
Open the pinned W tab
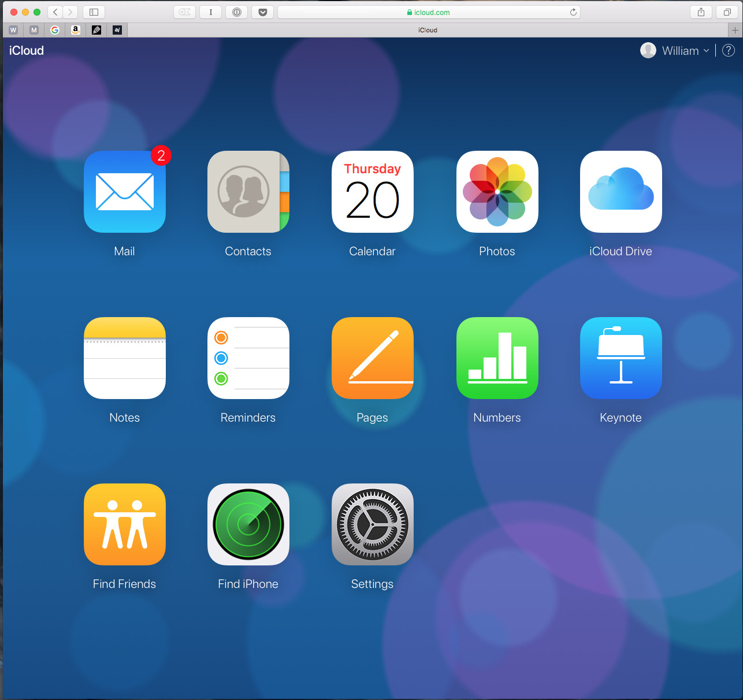(x=13, y=30)
